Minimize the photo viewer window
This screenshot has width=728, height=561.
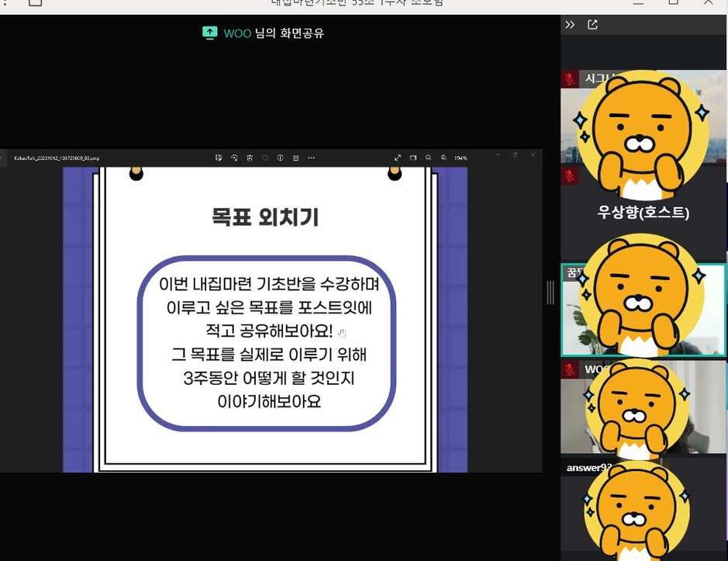click(499, 154)
